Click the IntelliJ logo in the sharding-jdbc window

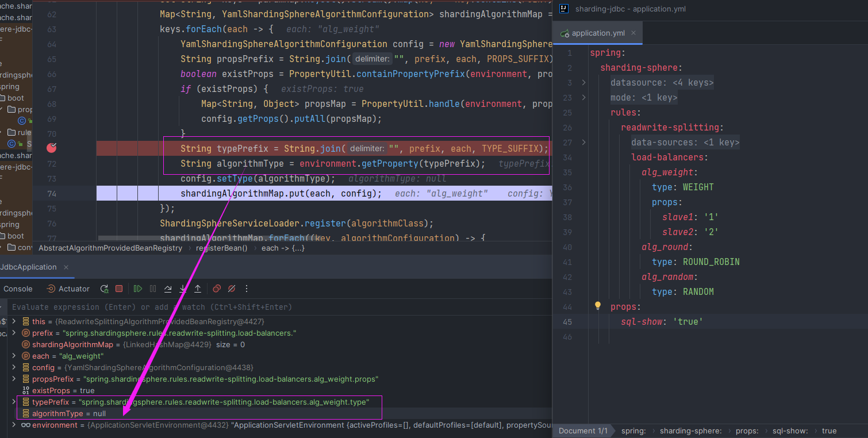564,9
